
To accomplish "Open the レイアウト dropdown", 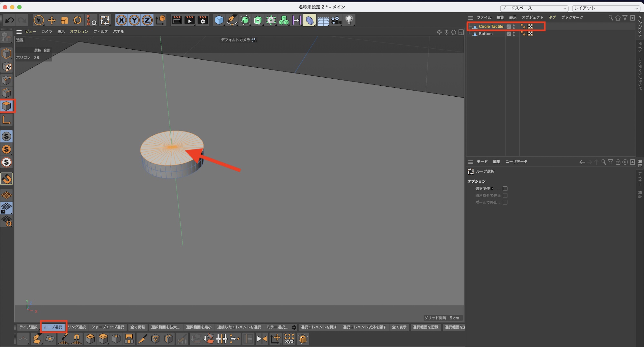I will 606,8.
